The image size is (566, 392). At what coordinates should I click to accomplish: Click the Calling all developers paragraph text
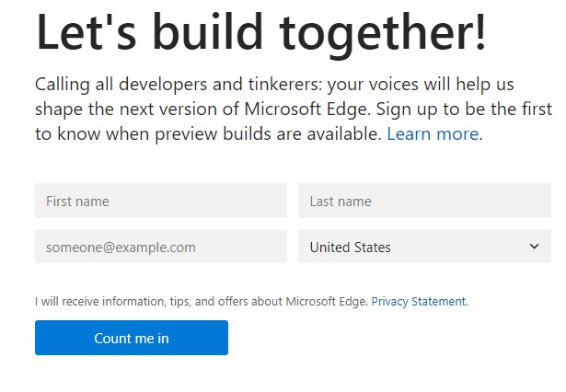tap(293, 109)
